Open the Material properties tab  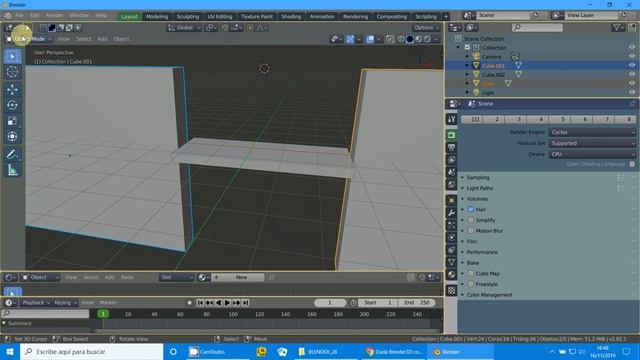click(451, 275)
